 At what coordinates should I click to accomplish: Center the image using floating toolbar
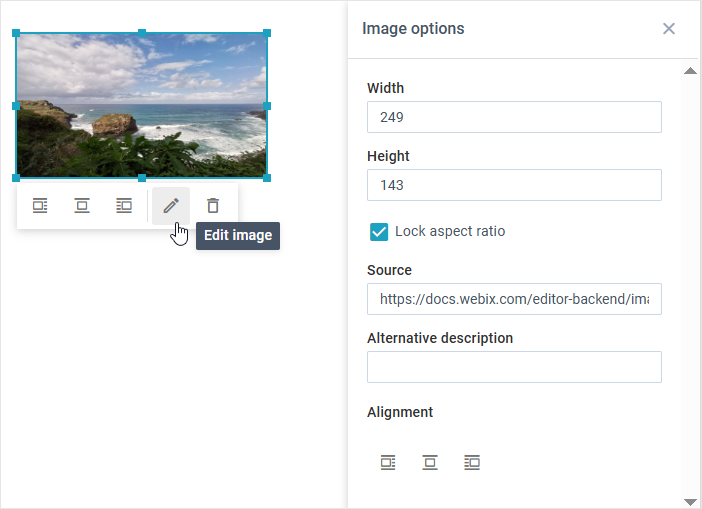[x=82, y=205]
